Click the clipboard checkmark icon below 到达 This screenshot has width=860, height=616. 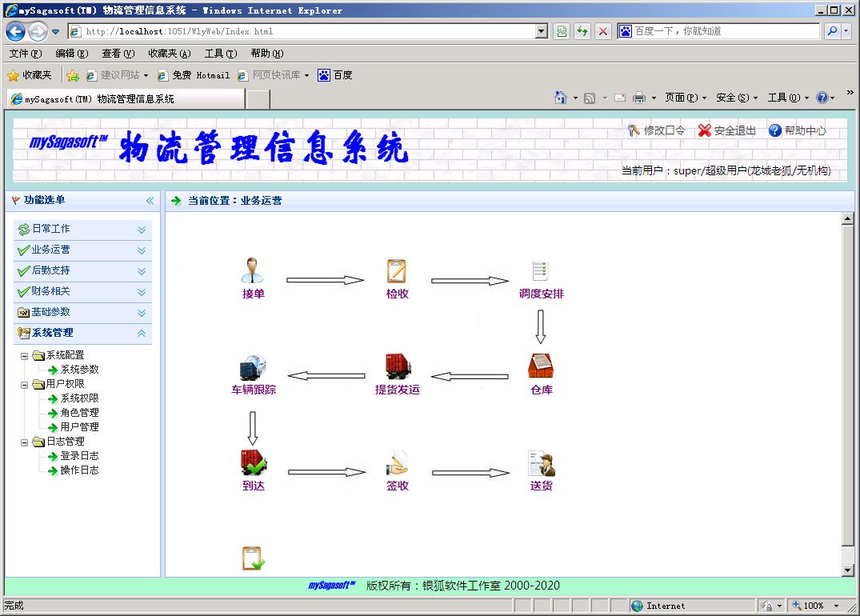pyautogui.click(x=254, y=558)
